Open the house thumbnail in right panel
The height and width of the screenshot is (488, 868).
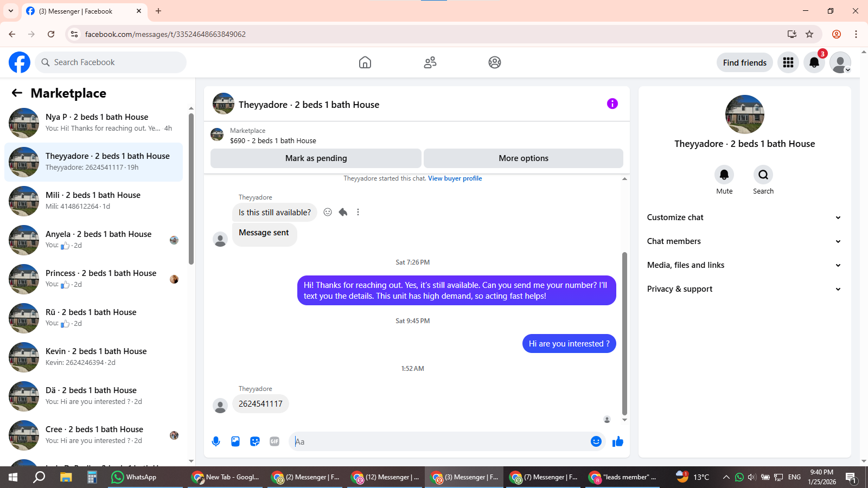[x=744, y=114]
